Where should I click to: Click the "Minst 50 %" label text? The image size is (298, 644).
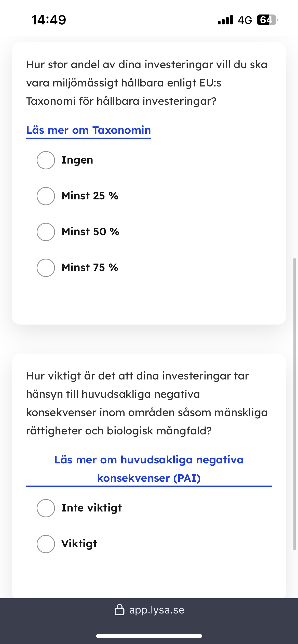pos(90,232)
